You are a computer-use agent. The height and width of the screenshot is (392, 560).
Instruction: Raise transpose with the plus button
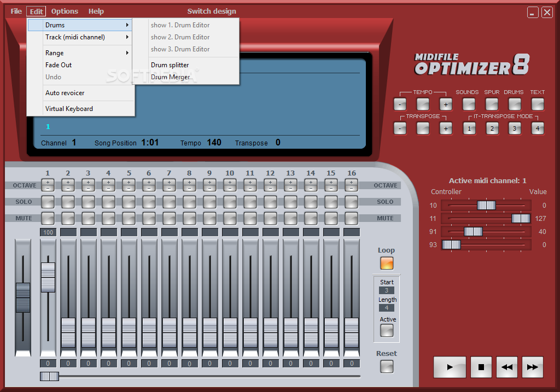(x=446, y=128)
